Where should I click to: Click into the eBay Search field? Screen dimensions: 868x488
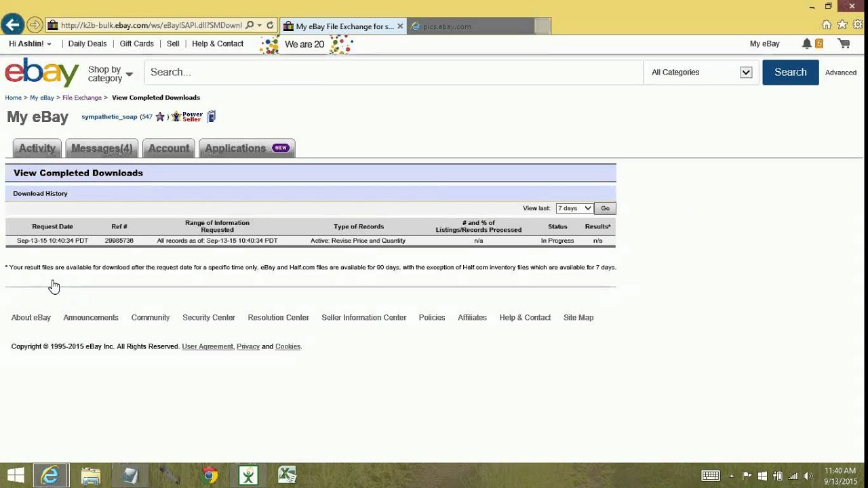pos(393,73)
